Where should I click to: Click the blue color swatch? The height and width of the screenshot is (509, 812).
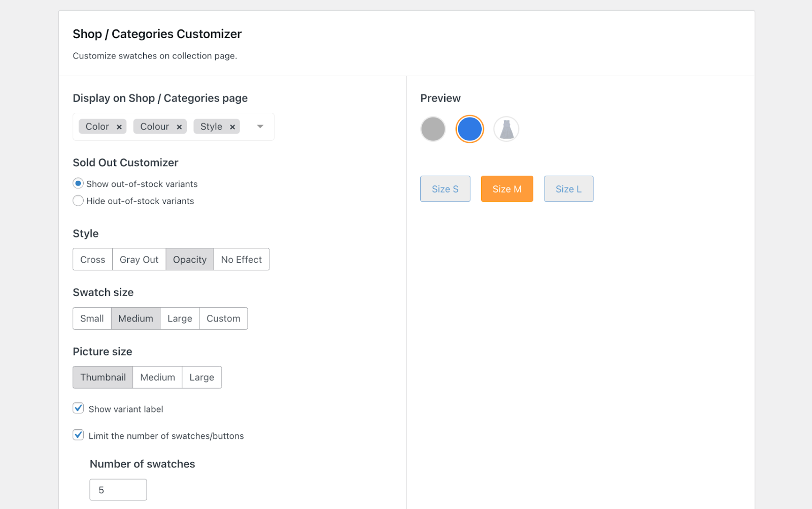(x=469, y=129)
